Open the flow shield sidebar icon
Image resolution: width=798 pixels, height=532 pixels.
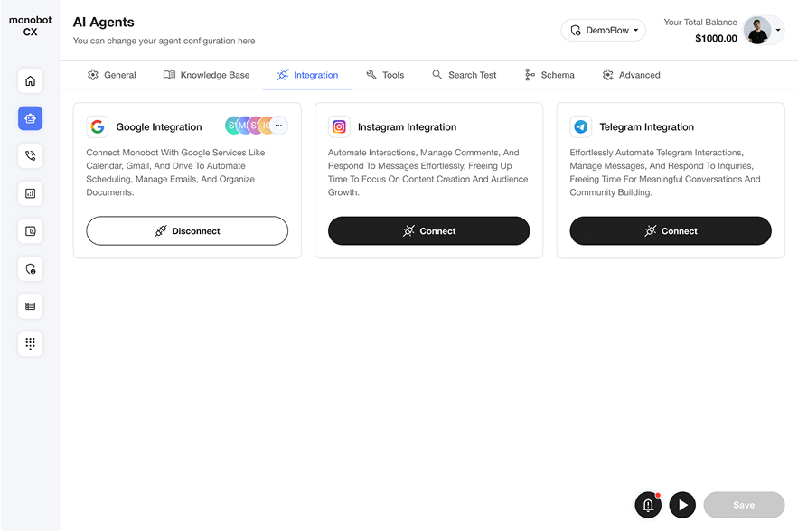tap(30, 268)
